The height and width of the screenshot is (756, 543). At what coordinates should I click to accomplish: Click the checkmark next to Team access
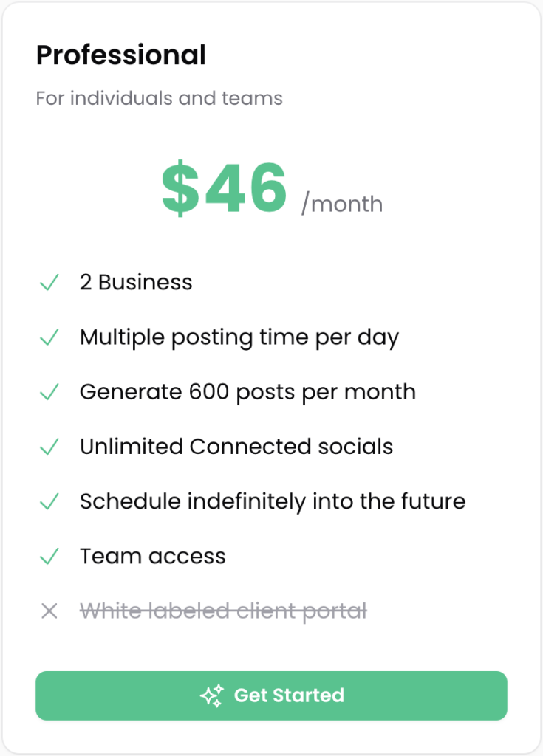click(49, 557)
